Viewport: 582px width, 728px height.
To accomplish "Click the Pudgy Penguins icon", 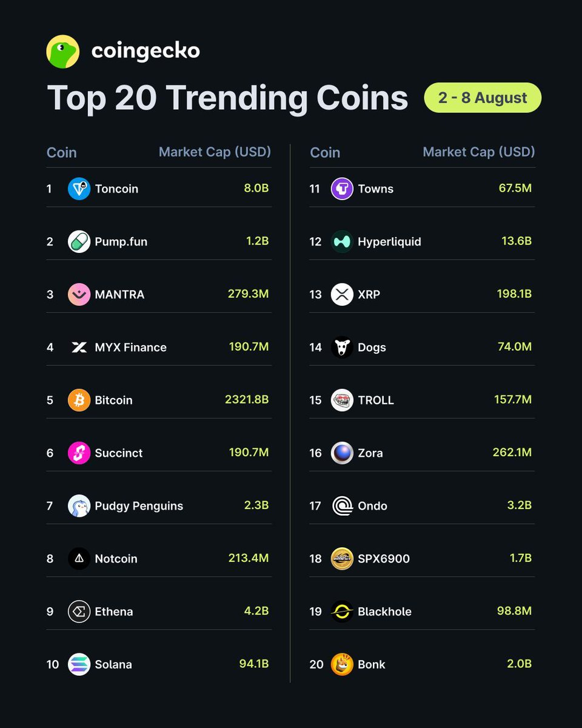I will (79, 505).
